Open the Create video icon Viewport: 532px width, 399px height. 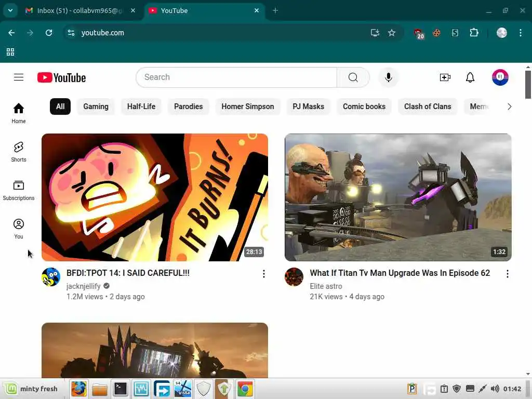tap(445, 77)
